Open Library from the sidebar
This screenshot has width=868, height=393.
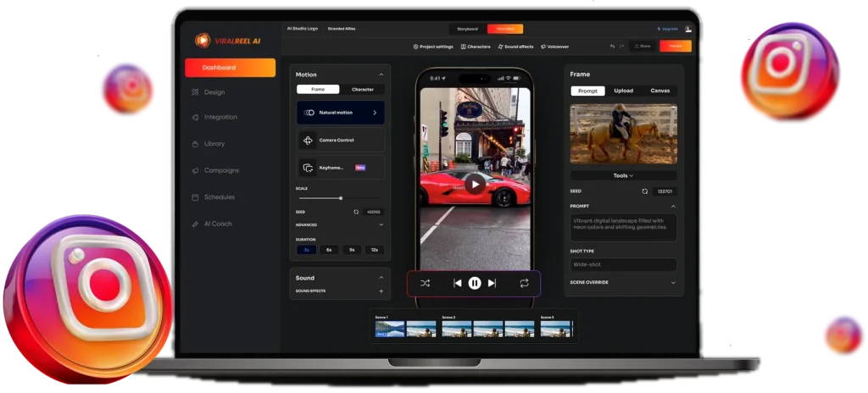point(214,144)
